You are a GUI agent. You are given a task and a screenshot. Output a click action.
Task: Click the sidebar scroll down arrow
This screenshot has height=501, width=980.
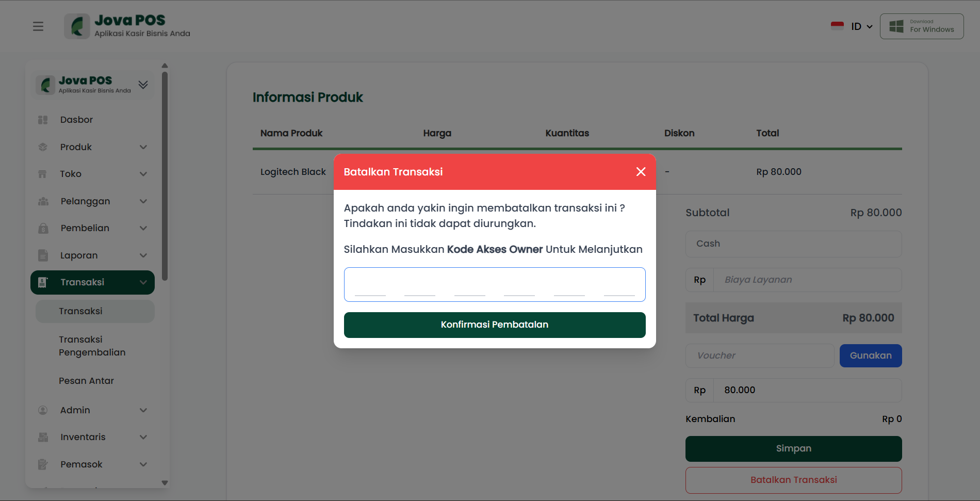coord(165,483)
